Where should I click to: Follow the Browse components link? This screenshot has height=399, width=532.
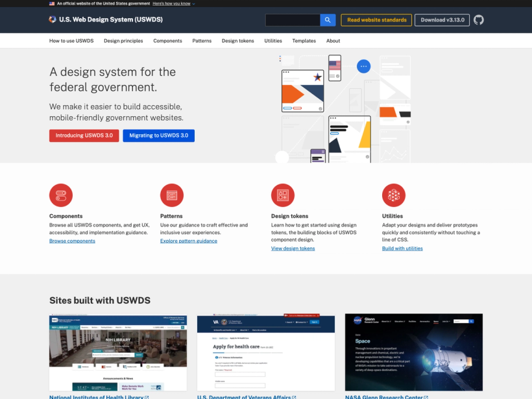(x=72, y=241)
